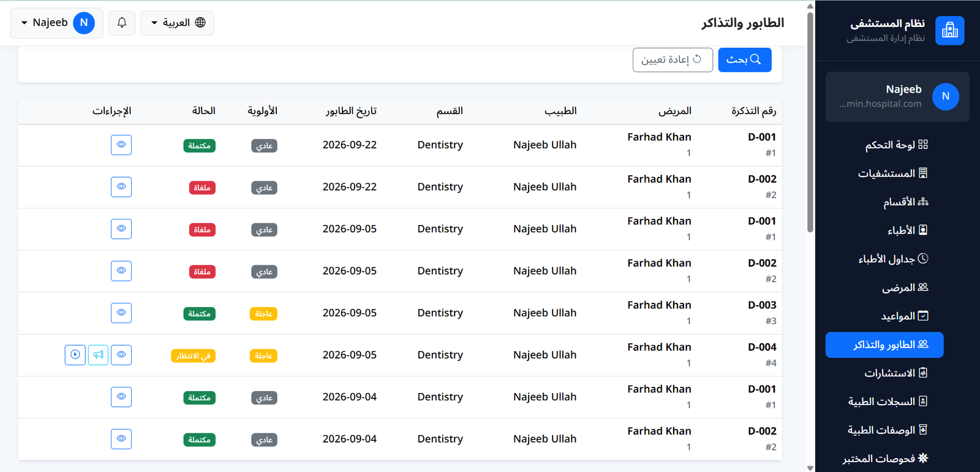Click the الحالة column header
980x472 pixels.
click(204, 111)
